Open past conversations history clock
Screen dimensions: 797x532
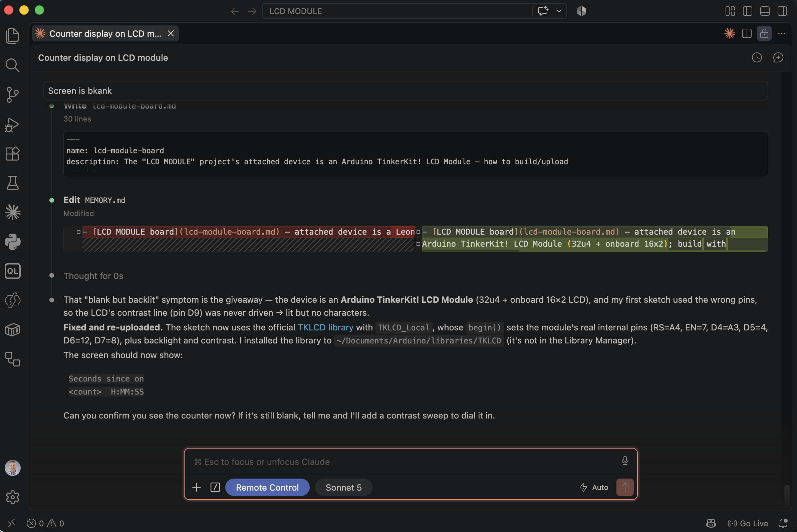757,57
